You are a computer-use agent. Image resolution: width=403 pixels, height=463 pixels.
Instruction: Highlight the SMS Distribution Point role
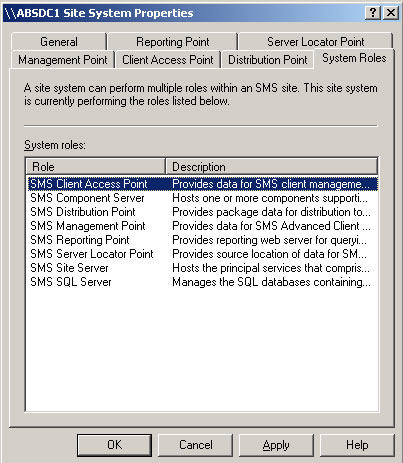(x=203, y=212)
